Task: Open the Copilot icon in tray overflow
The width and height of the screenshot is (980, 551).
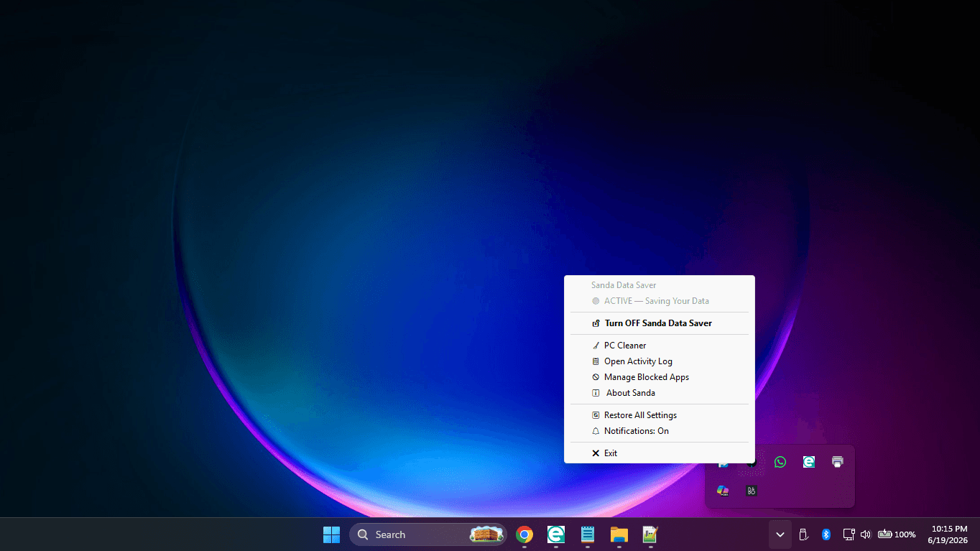Action: click(x=723, y=491)
